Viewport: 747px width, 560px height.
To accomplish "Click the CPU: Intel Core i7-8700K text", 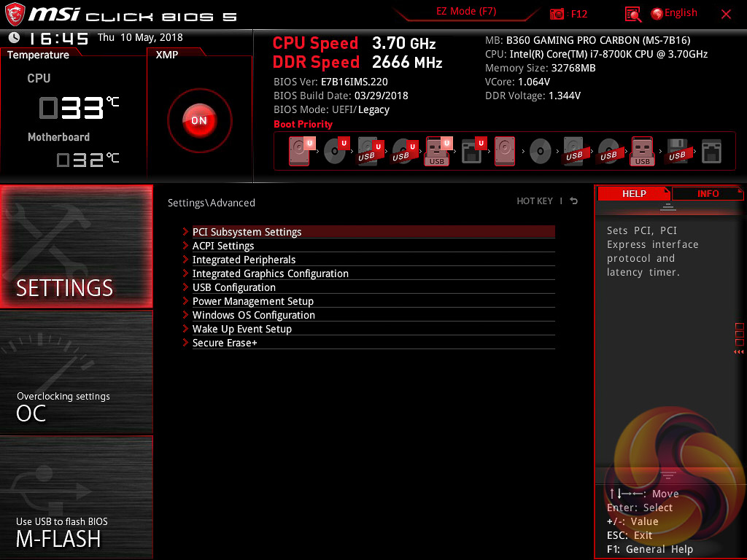I will pyautogui.click(x=597, y=54).
